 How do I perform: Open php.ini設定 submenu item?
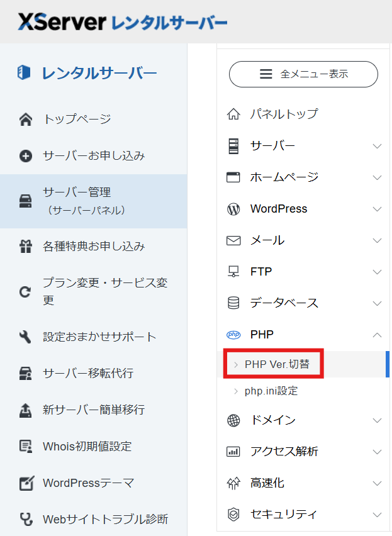[x=271, y=391]
